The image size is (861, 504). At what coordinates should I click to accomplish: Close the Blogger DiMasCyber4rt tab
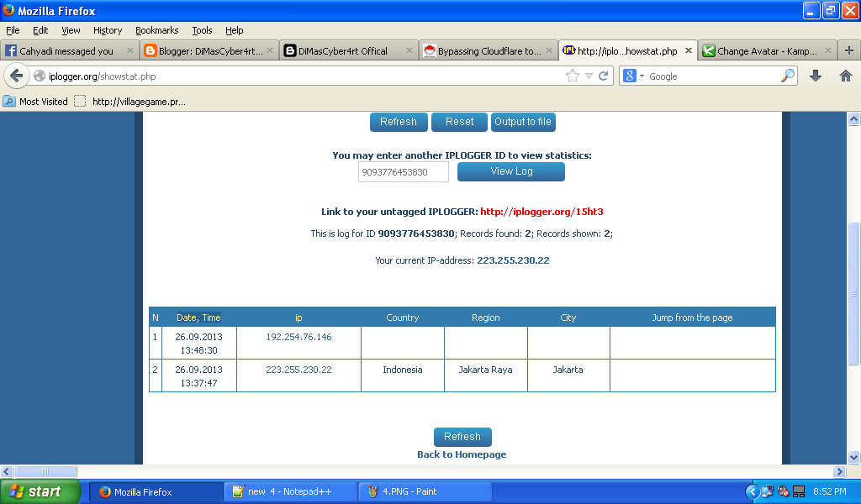click(x=270, y=50)
